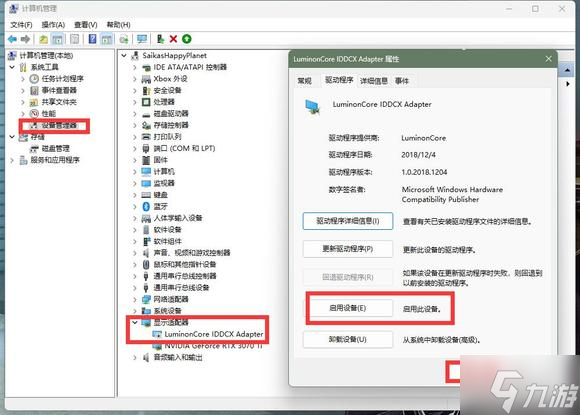Switch to the 常规 tab
Screen dimensions: 580x415
pos(305,80)
